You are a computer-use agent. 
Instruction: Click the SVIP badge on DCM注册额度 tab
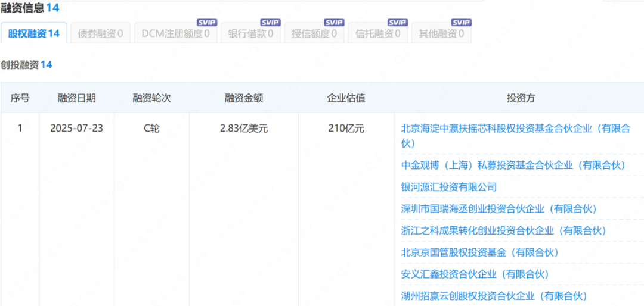[207, 23]
